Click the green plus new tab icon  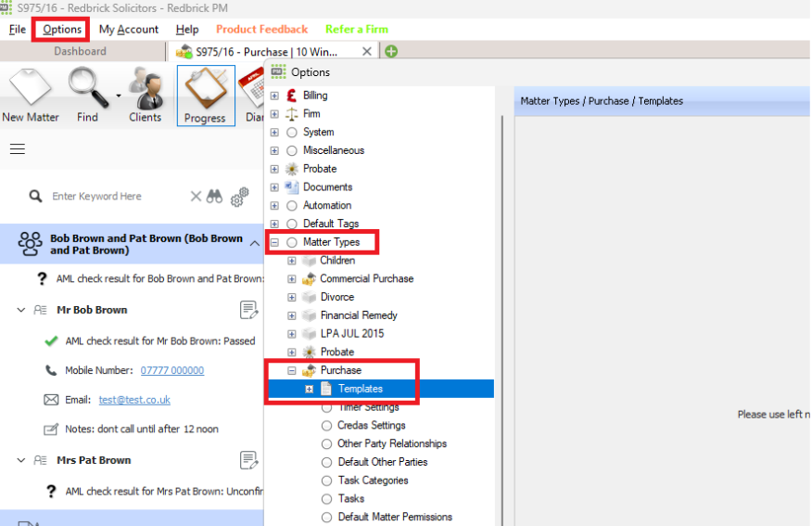(x=391, y=51)
